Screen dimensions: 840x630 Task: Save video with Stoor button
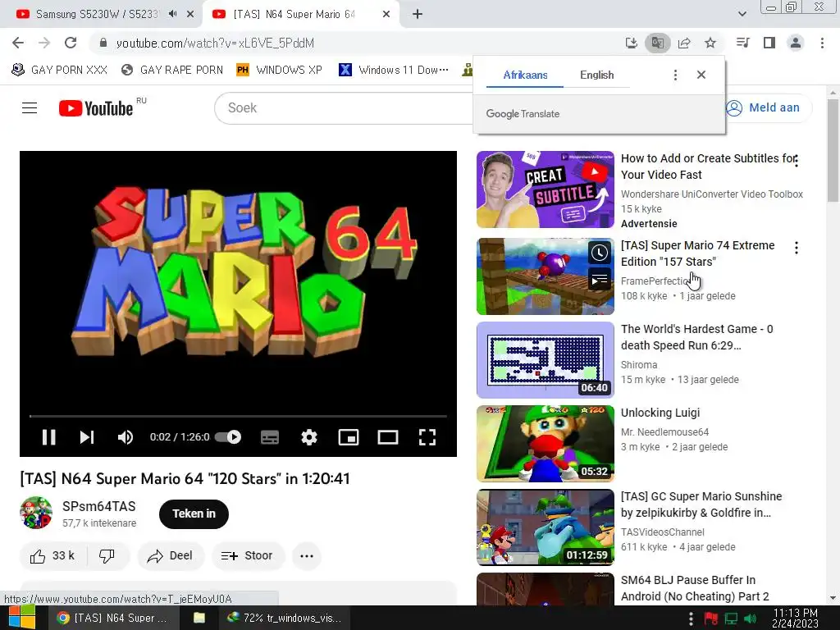tap(248, 555)
